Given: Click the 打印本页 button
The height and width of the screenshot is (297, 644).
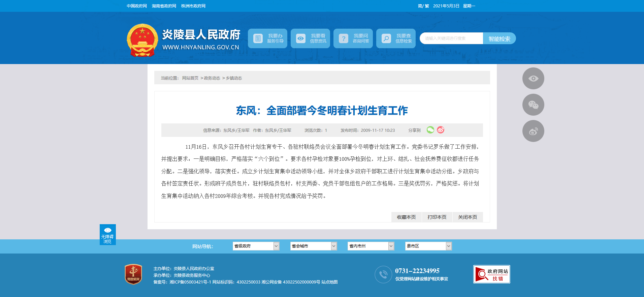Looking at the screenshot, I should click(437, 217).
